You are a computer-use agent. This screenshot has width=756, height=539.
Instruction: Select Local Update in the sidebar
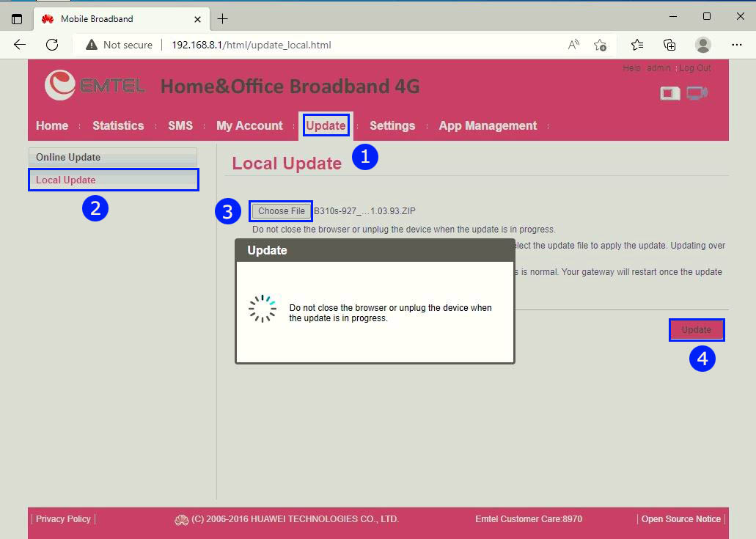tap(113, 180)
